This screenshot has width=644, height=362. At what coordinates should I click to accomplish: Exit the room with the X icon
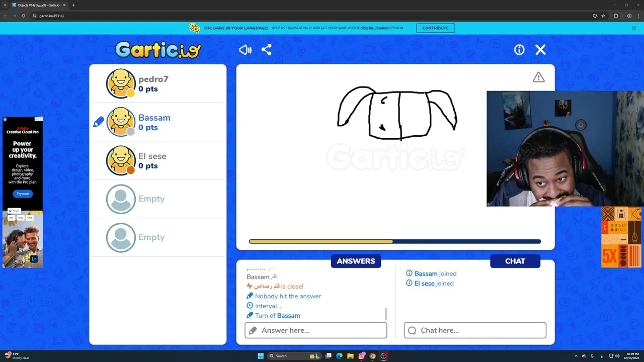(x=540, y=50)
